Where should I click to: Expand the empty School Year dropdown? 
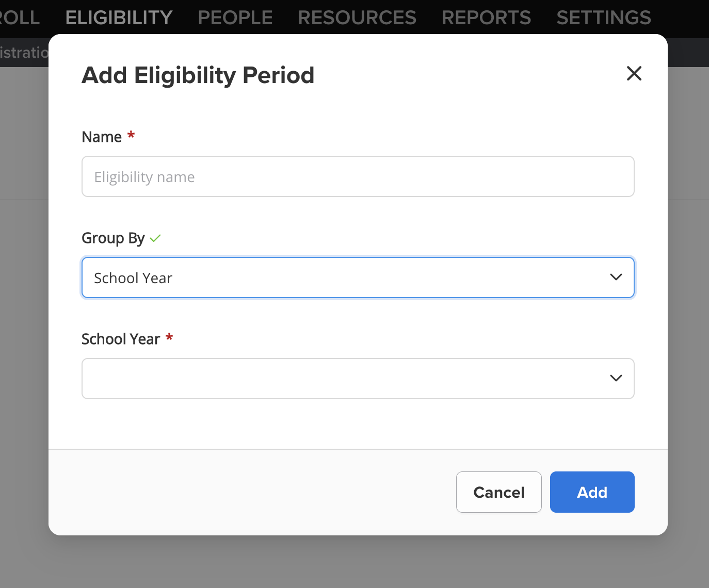358,379
